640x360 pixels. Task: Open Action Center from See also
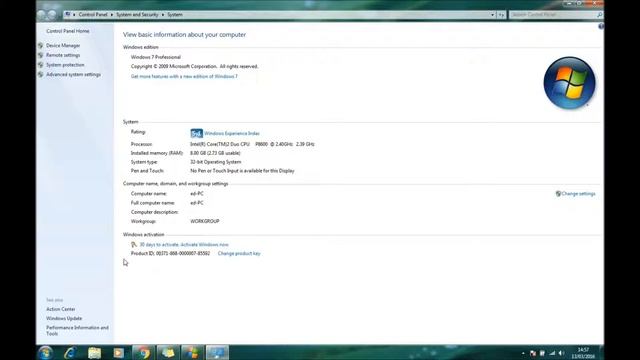(x=60, y=309)
